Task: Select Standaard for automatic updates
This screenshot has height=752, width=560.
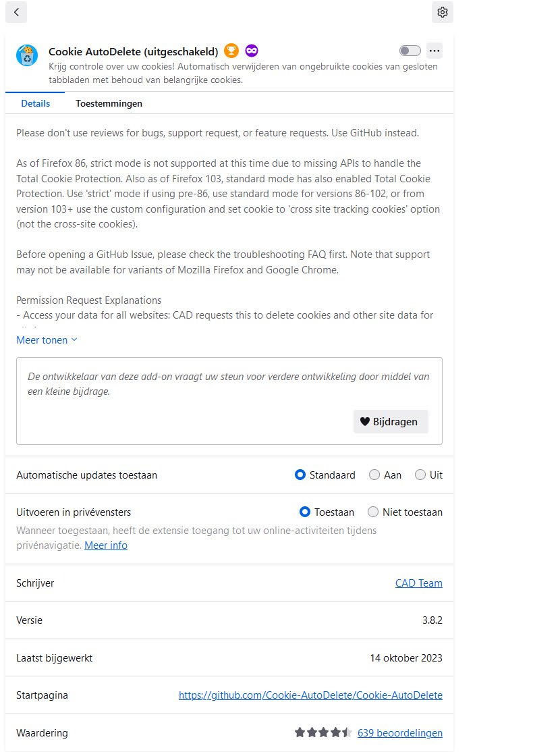Action: click(300, 475)
